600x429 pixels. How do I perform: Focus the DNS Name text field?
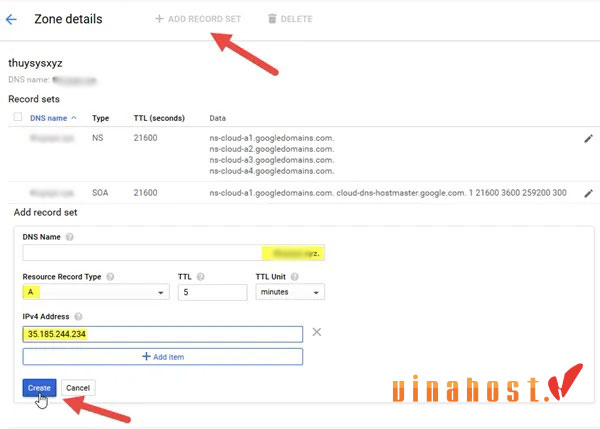[x=140, y=253]
